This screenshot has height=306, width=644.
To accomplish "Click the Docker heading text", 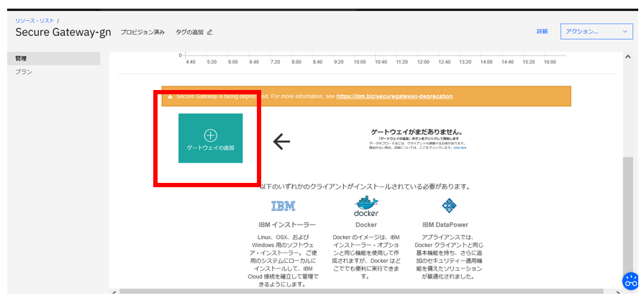I will pos(366,225).
